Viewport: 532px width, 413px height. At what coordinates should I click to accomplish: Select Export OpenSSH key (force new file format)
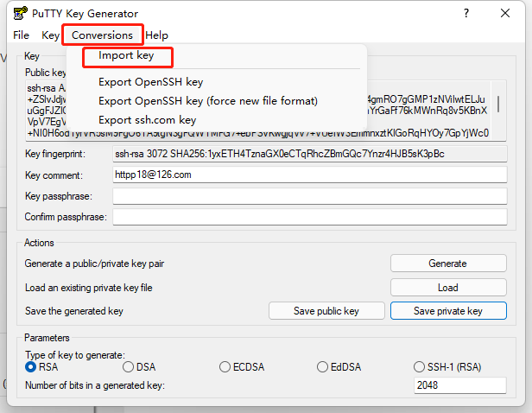tap(208, 101)
